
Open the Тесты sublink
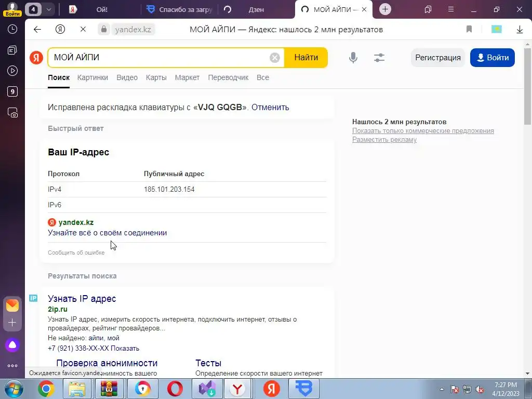coord(208,363)
